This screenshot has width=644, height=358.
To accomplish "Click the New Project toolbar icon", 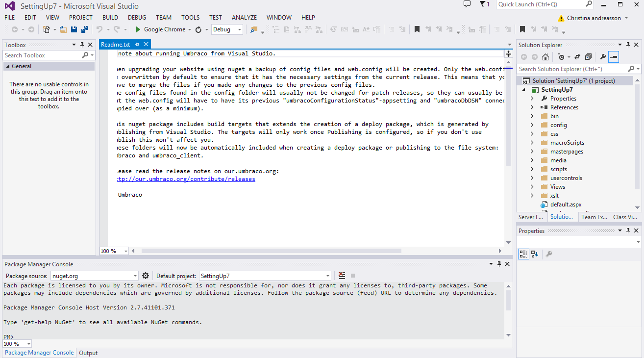I will [x=47, y=29].
